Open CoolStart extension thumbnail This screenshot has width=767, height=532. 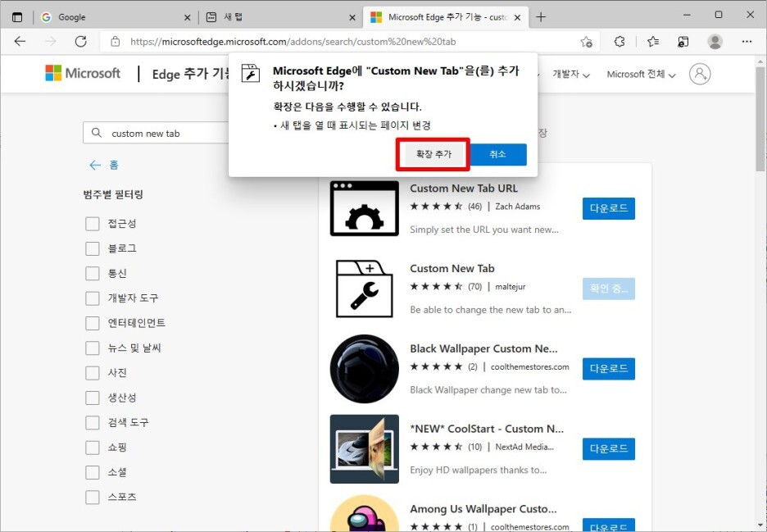click(365, 449)
